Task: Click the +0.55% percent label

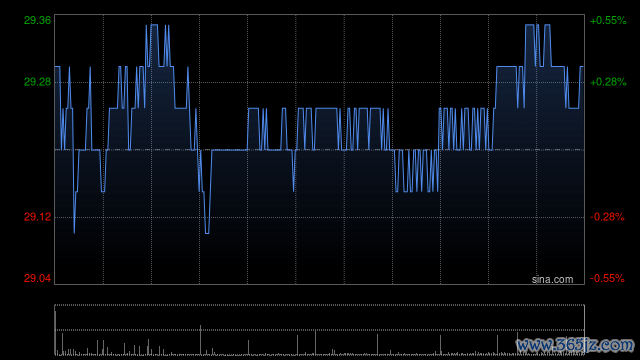Action: pos(608,20)
